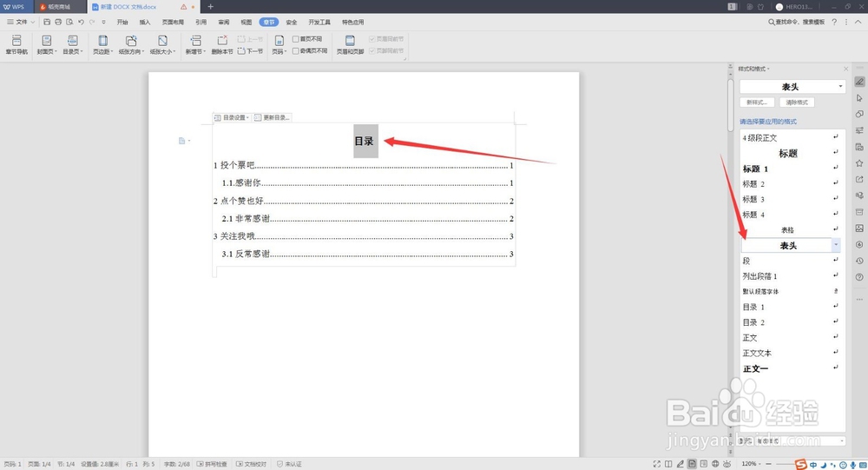Viewport: 868px width, 470px height.
Task: Switch to the 开发工具 Developer tab
Action: (x=319, y=23)
